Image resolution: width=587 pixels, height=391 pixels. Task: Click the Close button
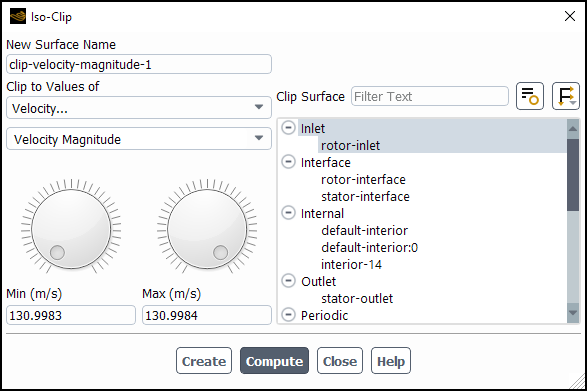340,361
